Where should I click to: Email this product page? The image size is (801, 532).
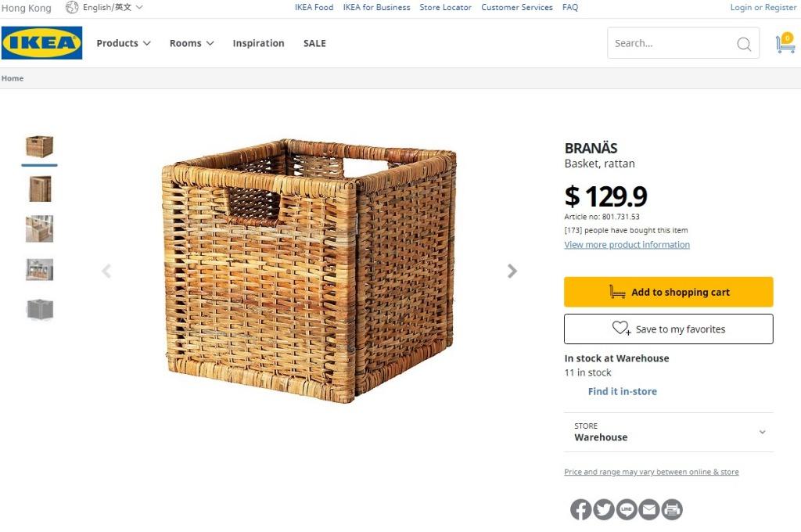point(648,509)
